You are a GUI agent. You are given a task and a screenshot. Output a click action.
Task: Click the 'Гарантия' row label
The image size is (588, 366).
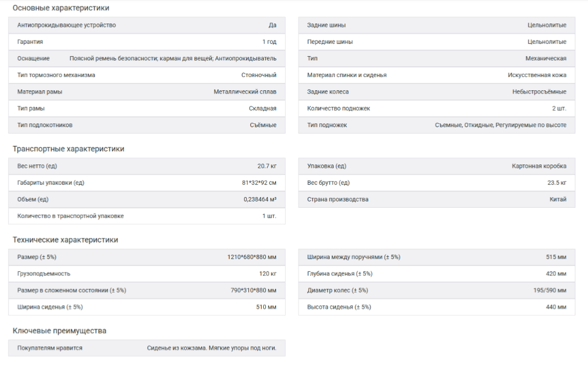(30, 42)
